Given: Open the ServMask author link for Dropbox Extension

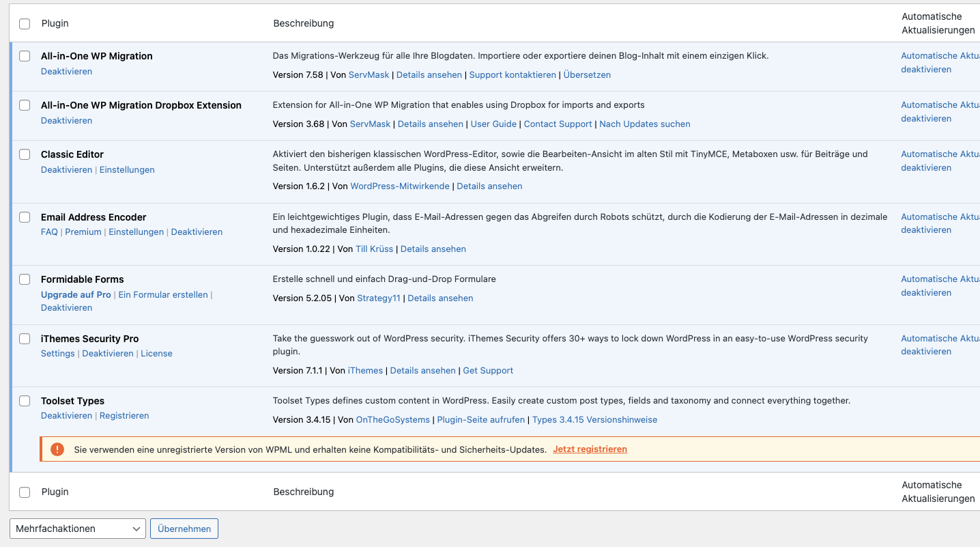Looking at the screenshot, I should 370,124.
